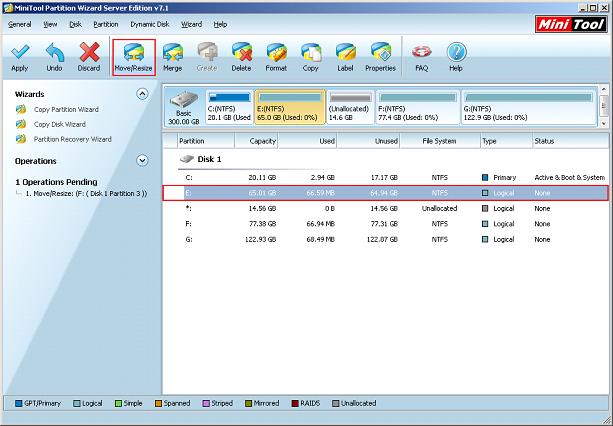Select Unallocated 14.6 GB block in disk map
Screen dimensions: 613x426
point(350,107)
